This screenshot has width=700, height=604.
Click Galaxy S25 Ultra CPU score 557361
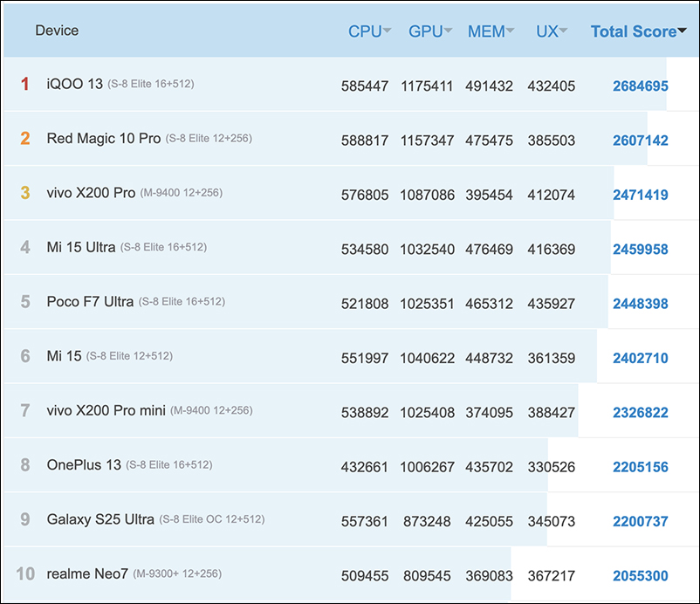[365, 521]
